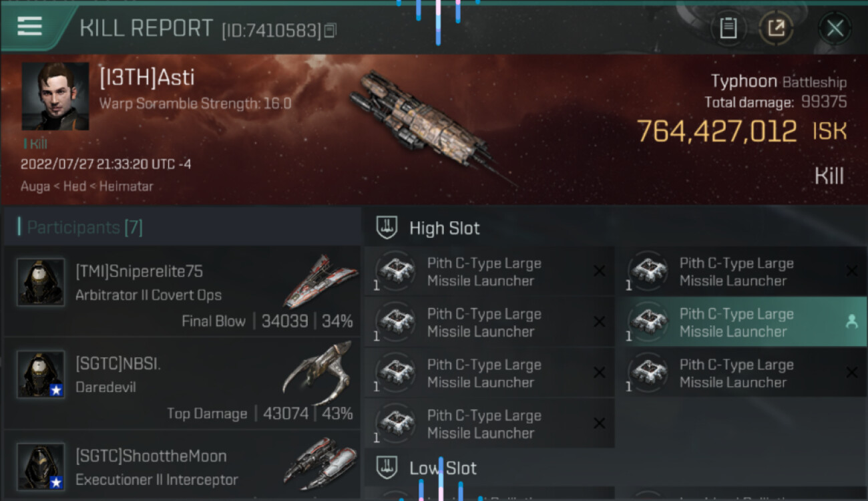Click the Auga < Hed < Heimatar location link
868x501 pixels.
87,186
